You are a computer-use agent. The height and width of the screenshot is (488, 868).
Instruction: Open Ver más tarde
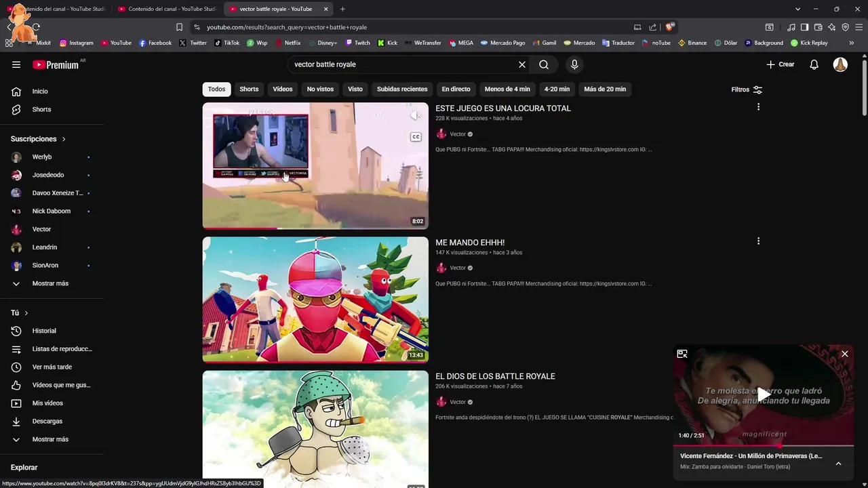point(52,367)
